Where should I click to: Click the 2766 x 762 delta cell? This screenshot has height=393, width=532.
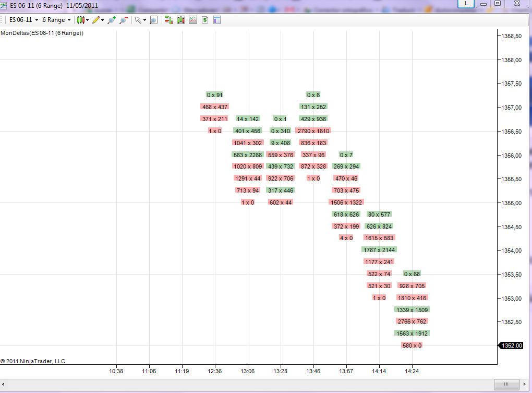pyautogui.click(x=412, y=321)
